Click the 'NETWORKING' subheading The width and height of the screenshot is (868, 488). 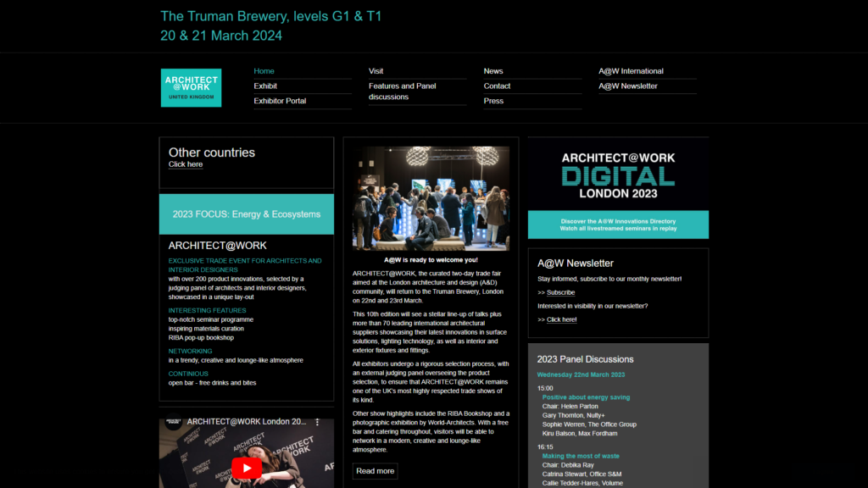tap(190, 351)
